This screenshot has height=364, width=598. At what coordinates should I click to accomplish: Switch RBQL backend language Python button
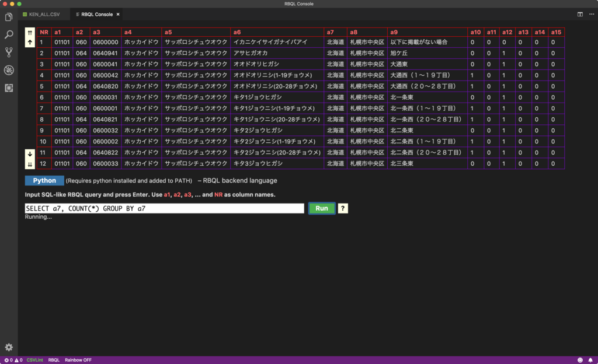point(44,180)
